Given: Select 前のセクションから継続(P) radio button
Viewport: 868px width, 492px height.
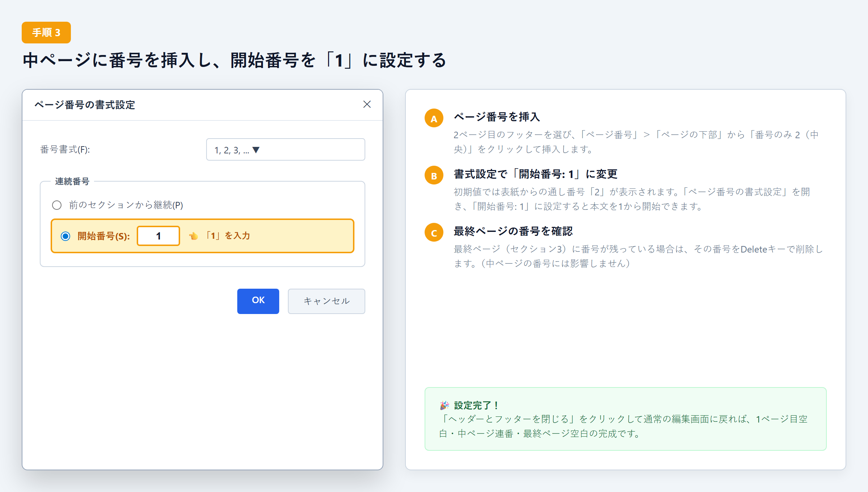Looking at the screenshot, I should tap(57, 205).
